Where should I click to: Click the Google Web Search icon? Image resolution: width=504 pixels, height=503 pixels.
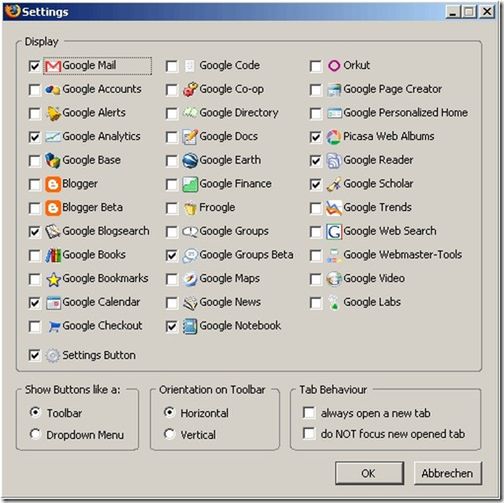pos(334,232)
